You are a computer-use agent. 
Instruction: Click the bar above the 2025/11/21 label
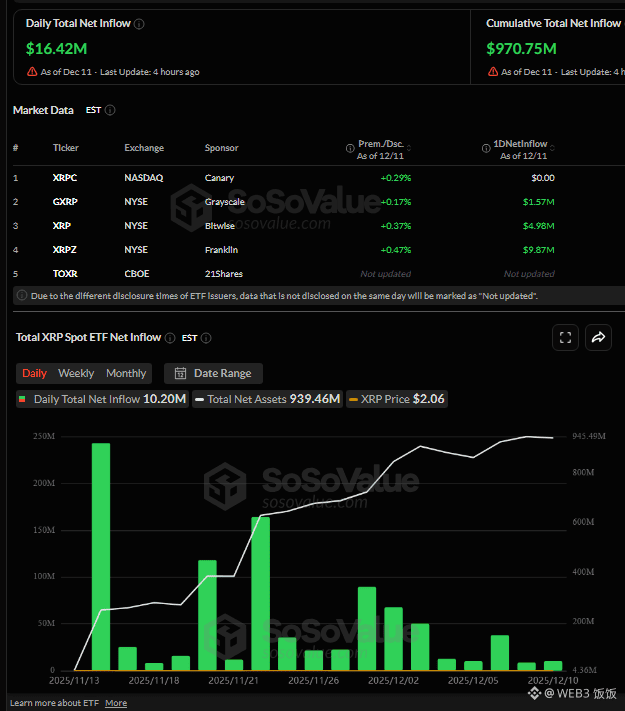[x=234, y=665]
